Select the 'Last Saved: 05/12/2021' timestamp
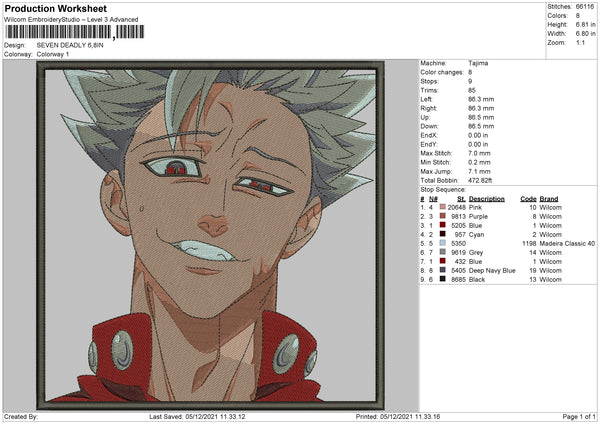The width and height of the screenshot is (600, 424). click(197, 417)
